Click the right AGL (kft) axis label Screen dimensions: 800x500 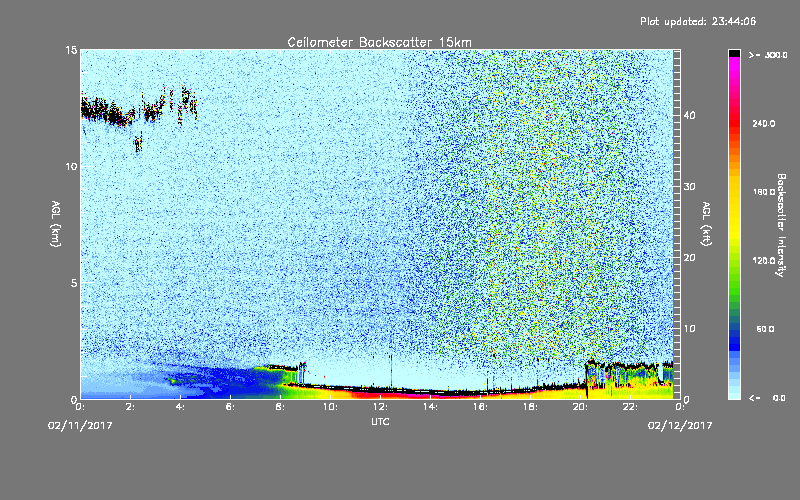[706, 224]
